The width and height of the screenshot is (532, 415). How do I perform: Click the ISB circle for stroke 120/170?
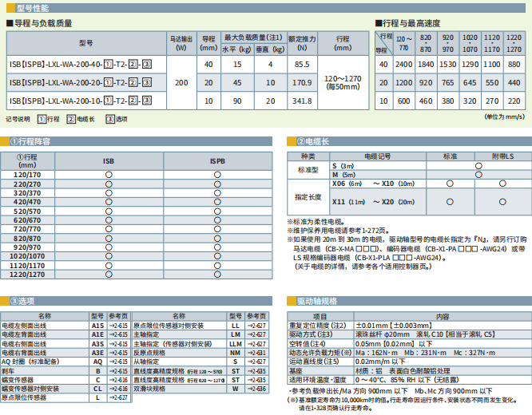pyautogui.click(x=108, y=174)
